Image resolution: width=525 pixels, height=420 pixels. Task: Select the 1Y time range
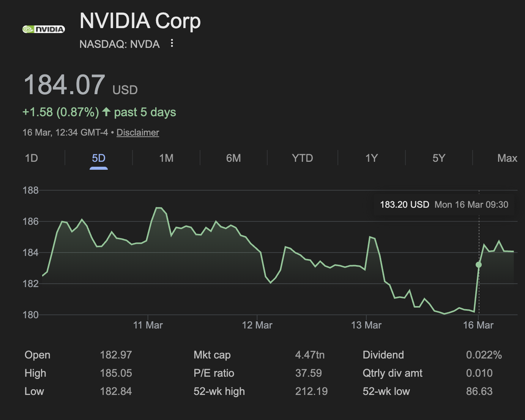(371, 158)
